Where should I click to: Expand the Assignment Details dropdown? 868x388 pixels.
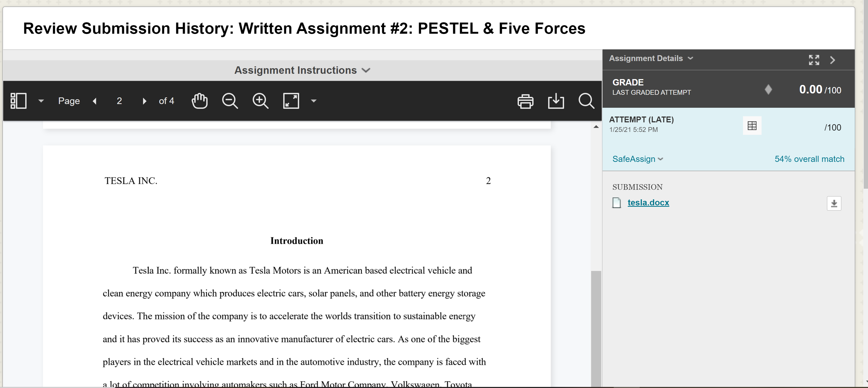[x=651, y=58]
